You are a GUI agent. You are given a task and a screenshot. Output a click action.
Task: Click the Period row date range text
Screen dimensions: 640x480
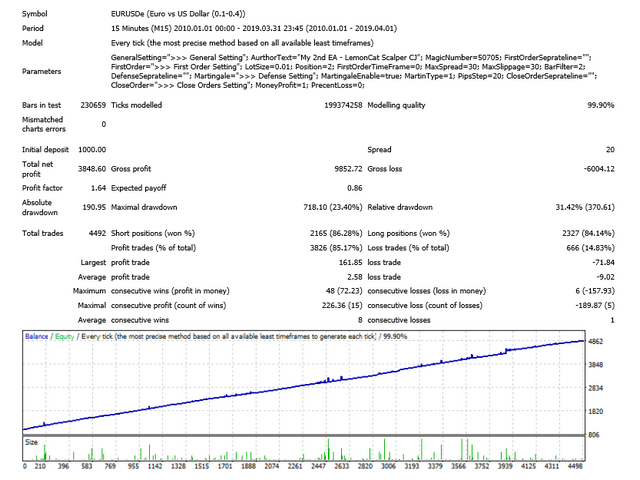[x=253, y=28]
